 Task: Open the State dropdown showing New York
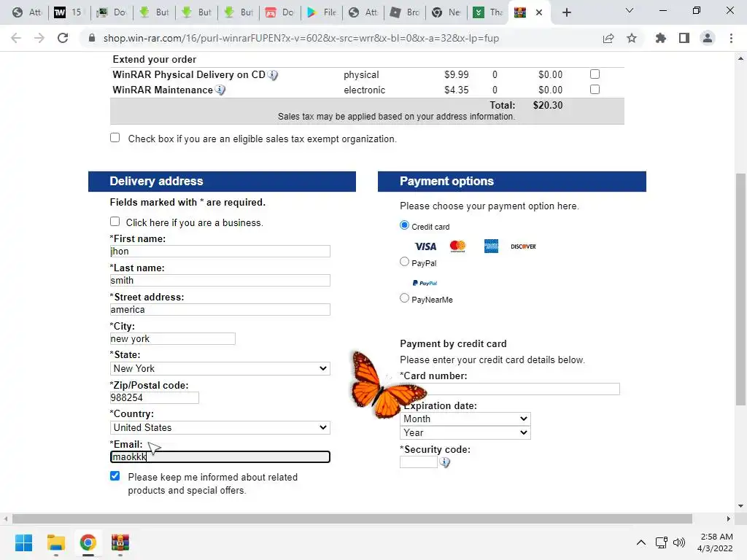point(220,368)
